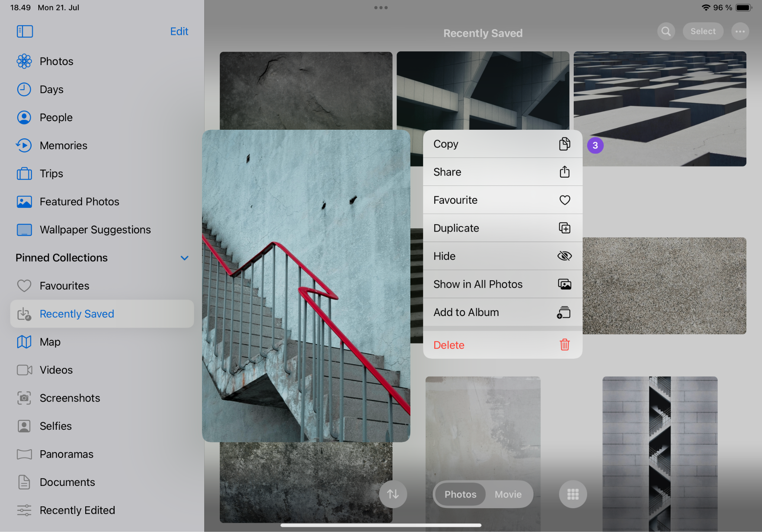Click the battery status indicator
The image size is (762, 532).
point(744,7)
